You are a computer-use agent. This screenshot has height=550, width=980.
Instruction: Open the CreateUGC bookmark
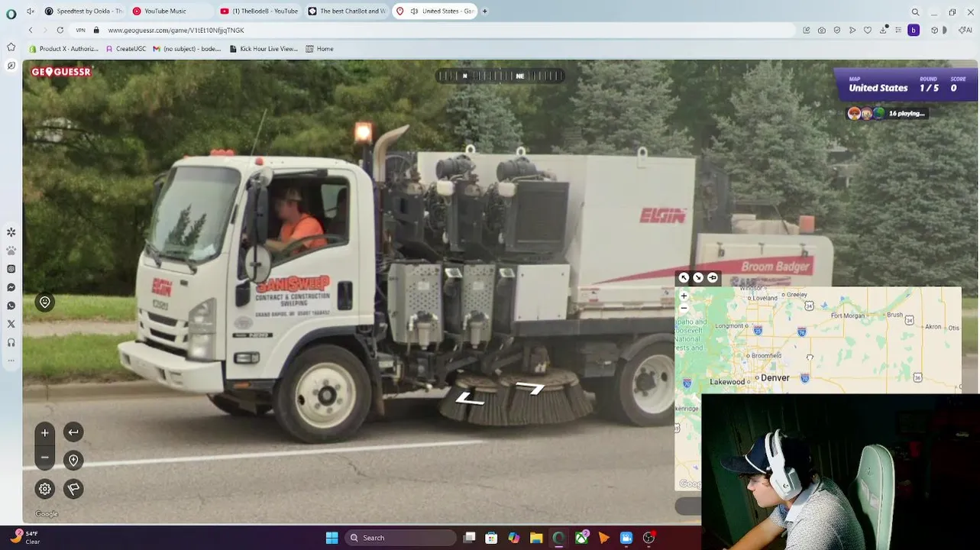[126, 49]
